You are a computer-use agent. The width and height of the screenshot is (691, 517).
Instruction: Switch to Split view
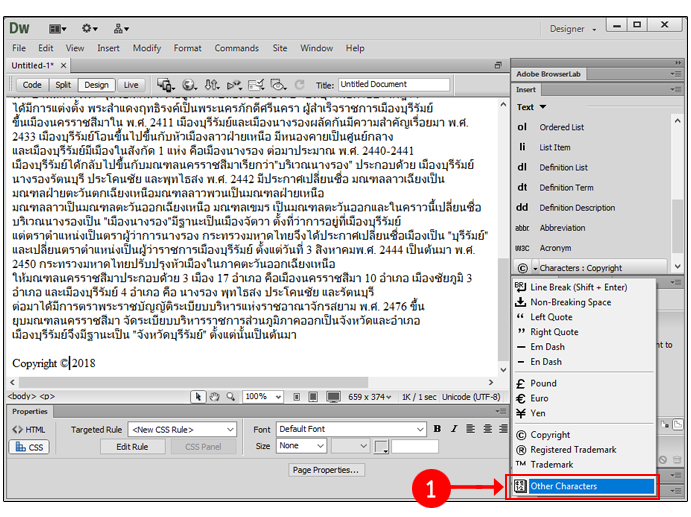63,85
